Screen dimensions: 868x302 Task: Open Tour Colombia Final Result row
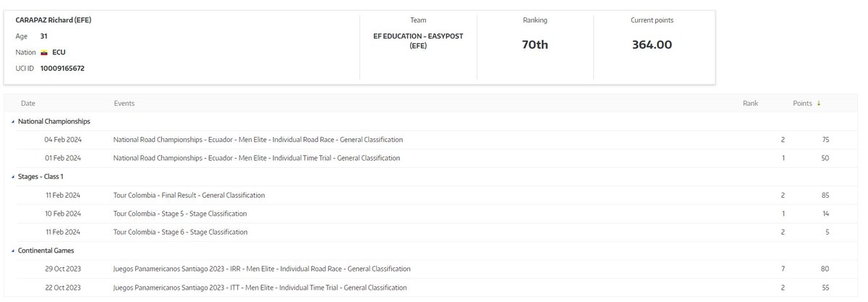[x=432, y=196]
